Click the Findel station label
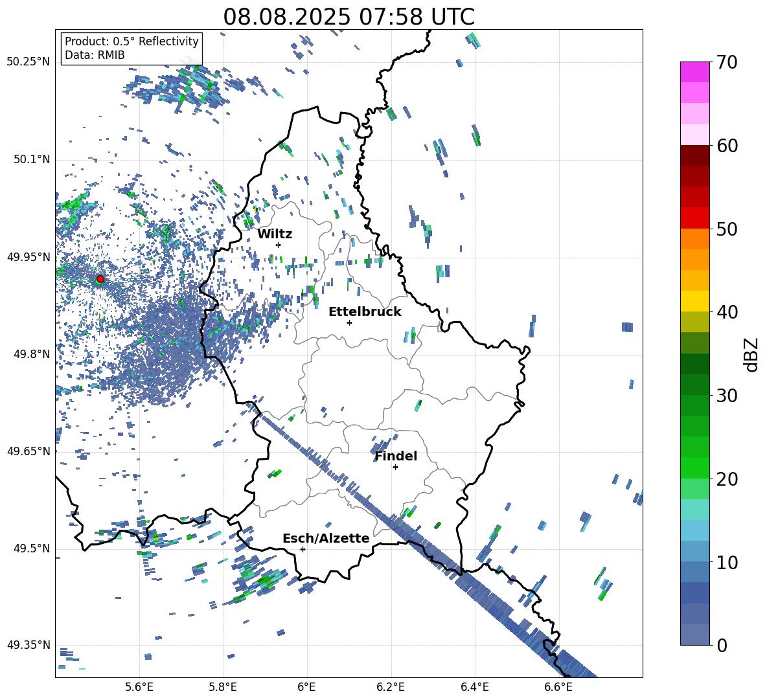The image size is (767, 700). click(396, 456)
